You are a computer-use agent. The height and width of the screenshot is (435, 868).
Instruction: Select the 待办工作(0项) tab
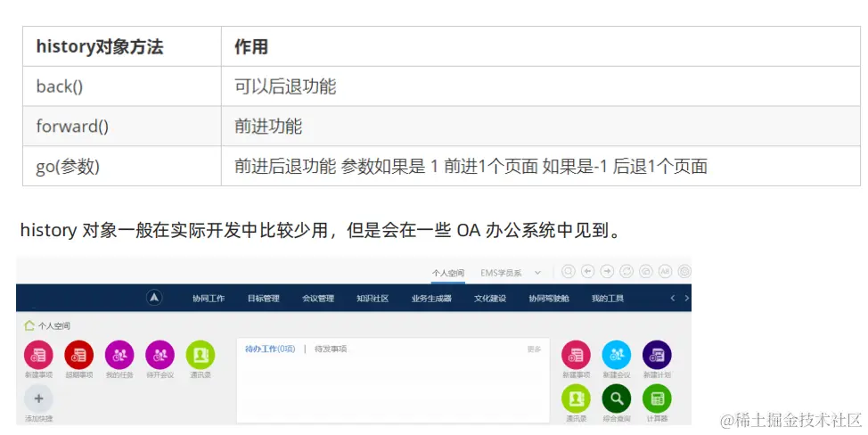coord(270,349)
